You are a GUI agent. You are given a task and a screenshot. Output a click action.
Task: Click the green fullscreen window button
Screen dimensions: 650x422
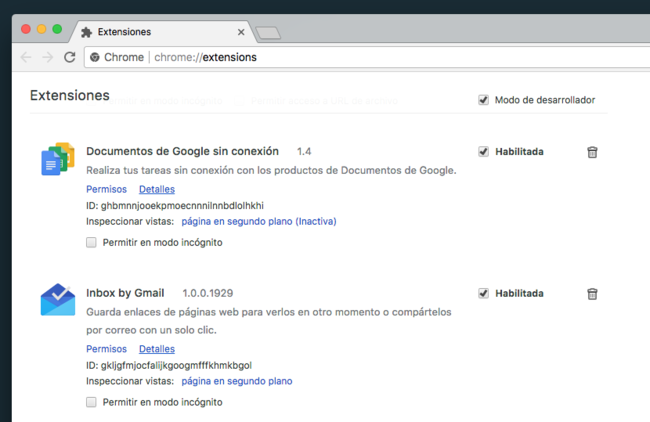(x=57, y=29)
